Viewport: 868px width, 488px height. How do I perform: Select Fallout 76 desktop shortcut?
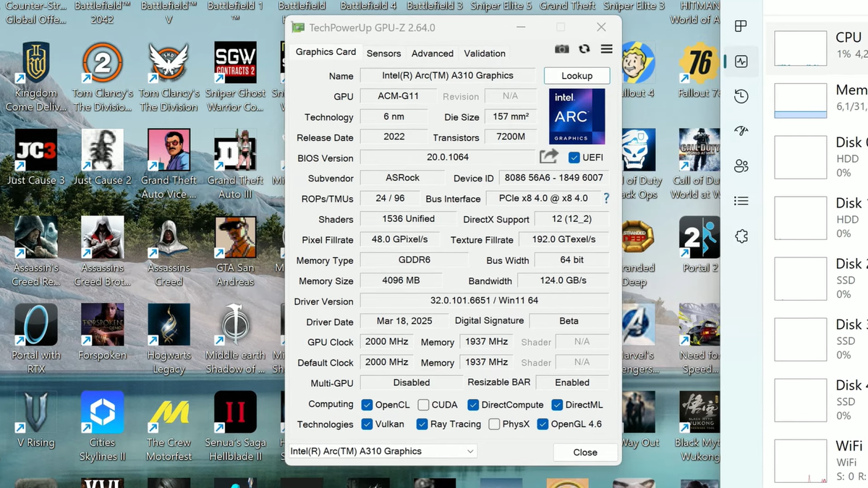click(x=699, y=70)
